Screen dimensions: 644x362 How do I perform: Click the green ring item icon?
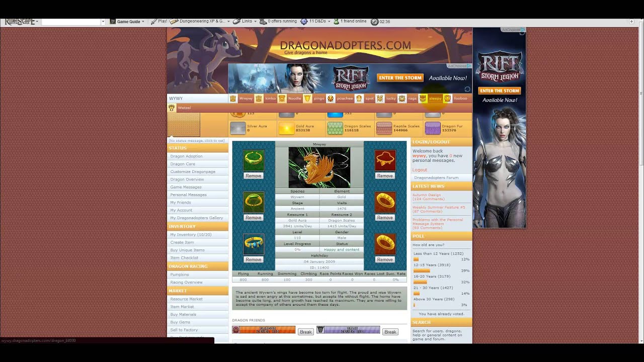coord(254,202)
